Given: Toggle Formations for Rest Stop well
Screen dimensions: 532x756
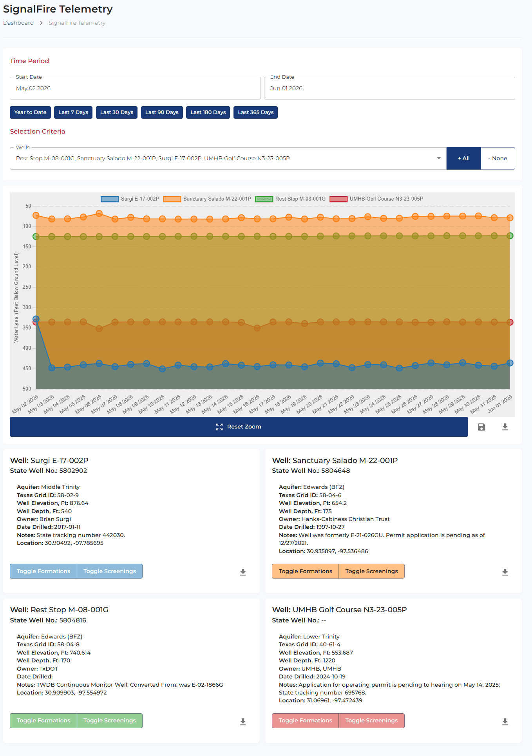Looking at the screenshot, I should (x=43, y=721).
